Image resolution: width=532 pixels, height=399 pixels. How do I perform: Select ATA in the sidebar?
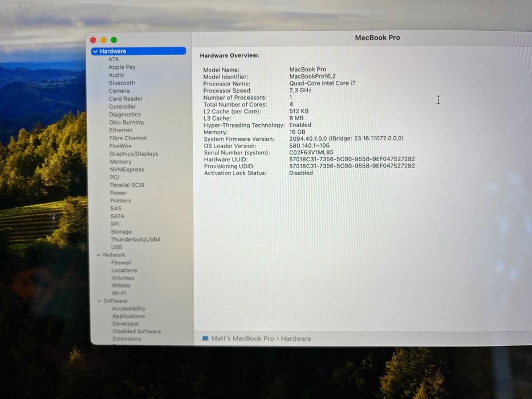pos(113,59)
